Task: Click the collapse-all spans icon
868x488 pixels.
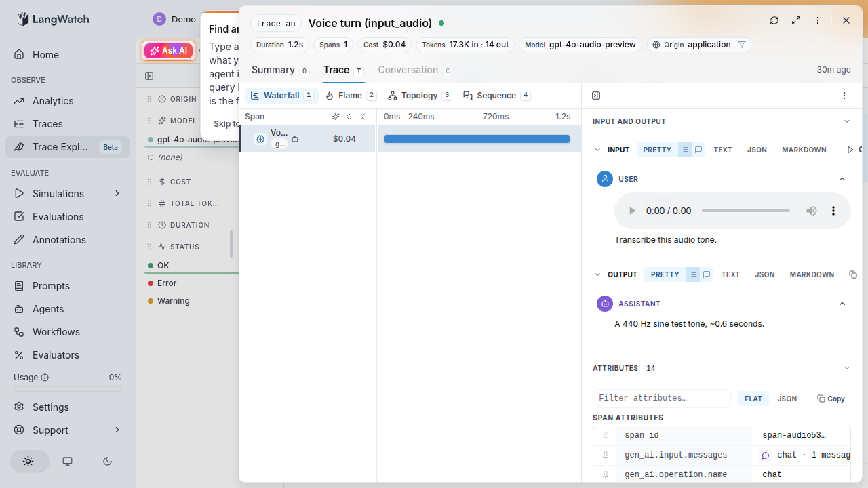Action: pyautogui.click(x=363, y=117)
